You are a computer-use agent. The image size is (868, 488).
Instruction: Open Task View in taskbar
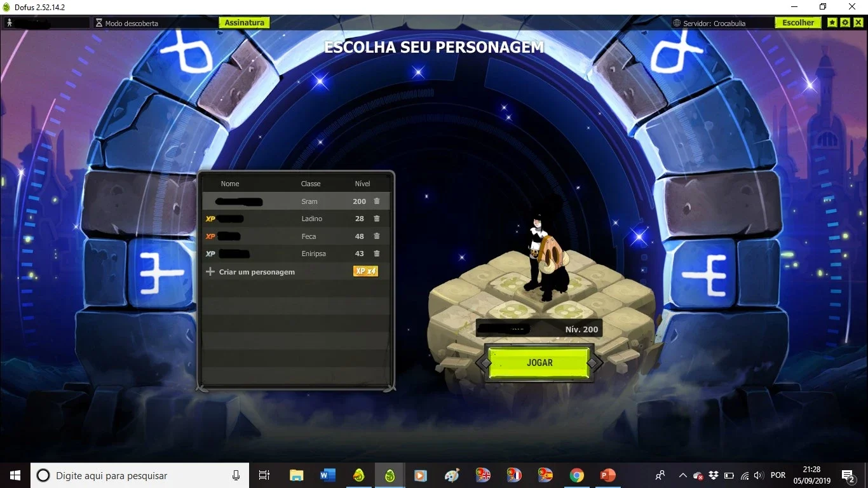pyautogui.click(x=264, y=475)
